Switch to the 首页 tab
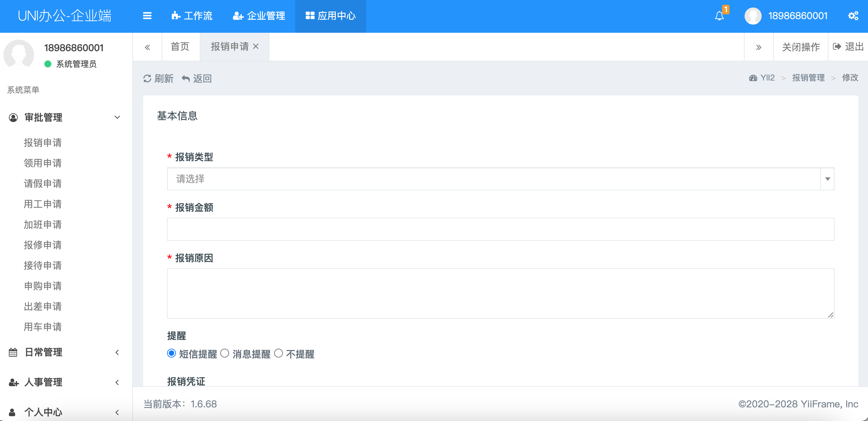Screen dimensions: 868x421 coord(180,47)
